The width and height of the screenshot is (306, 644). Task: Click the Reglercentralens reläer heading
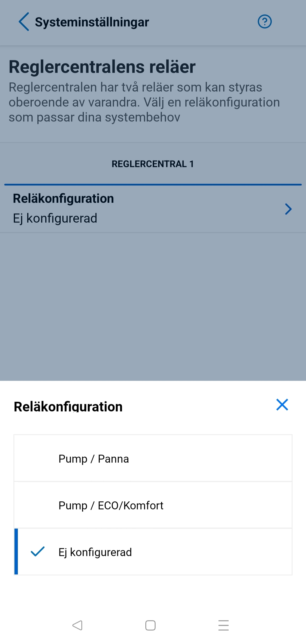click(102, 67)
